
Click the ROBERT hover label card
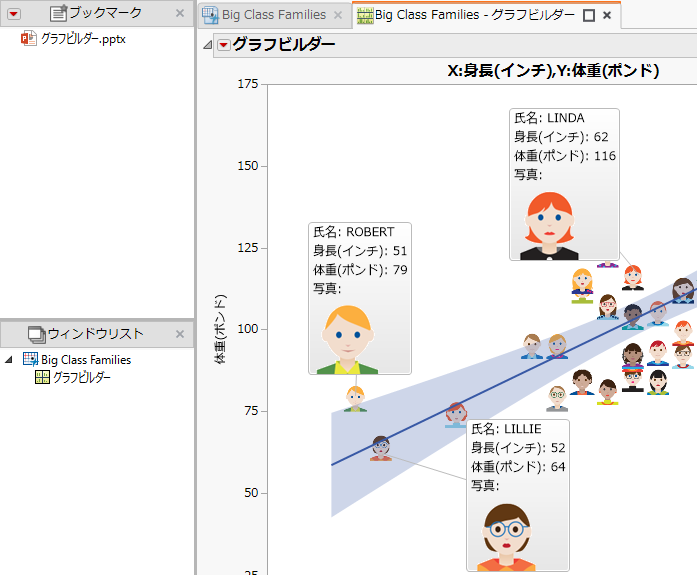360,299
